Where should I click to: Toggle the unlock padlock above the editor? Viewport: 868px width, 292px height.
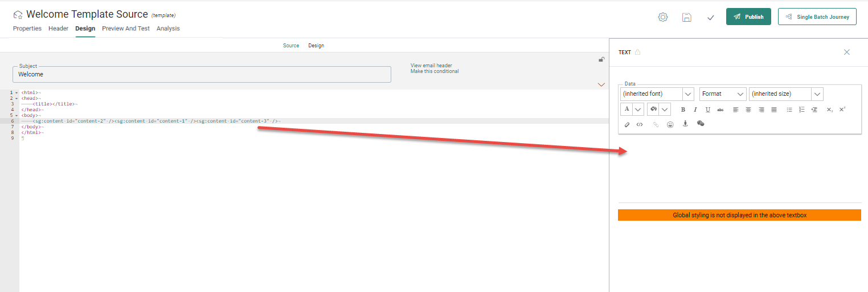click(601, 59)
